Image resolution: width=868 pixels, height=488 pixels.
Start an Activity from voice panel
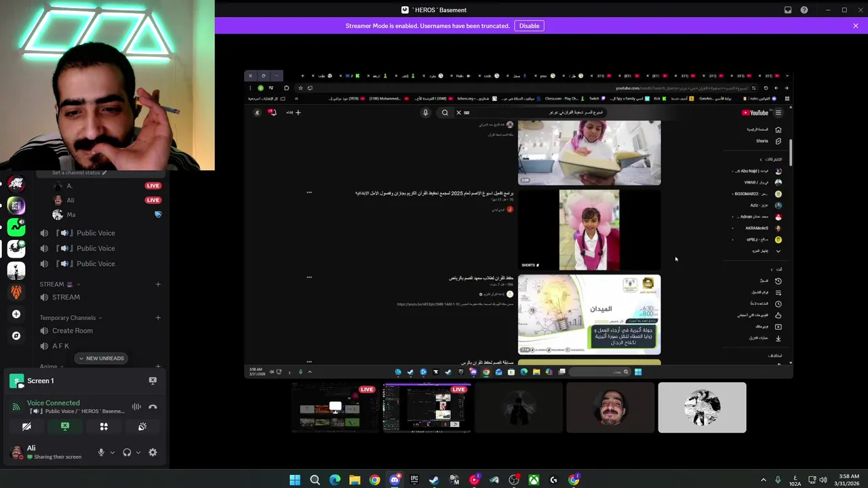(104, 426)
